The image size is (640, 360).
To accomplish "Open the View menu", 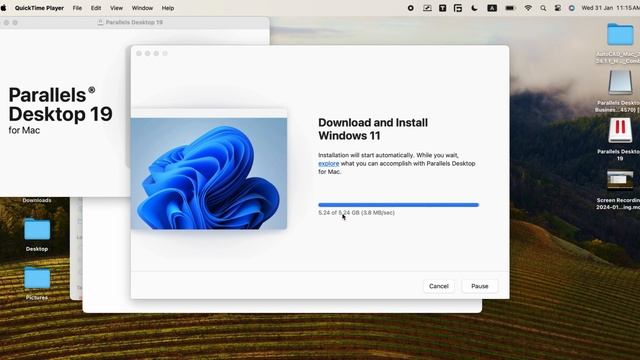I will [x=116, y=8].
